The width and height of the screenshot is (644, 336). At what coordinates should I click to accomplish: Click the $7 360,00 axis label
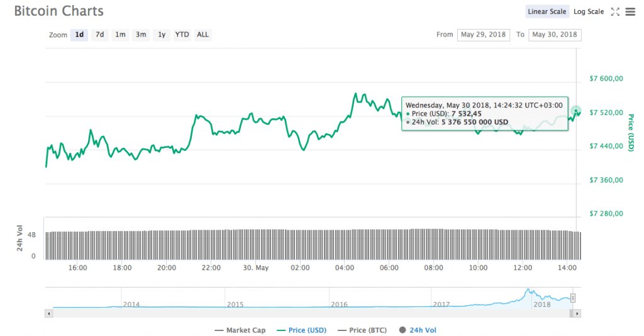pyautogui.click(x=606, y=180)
